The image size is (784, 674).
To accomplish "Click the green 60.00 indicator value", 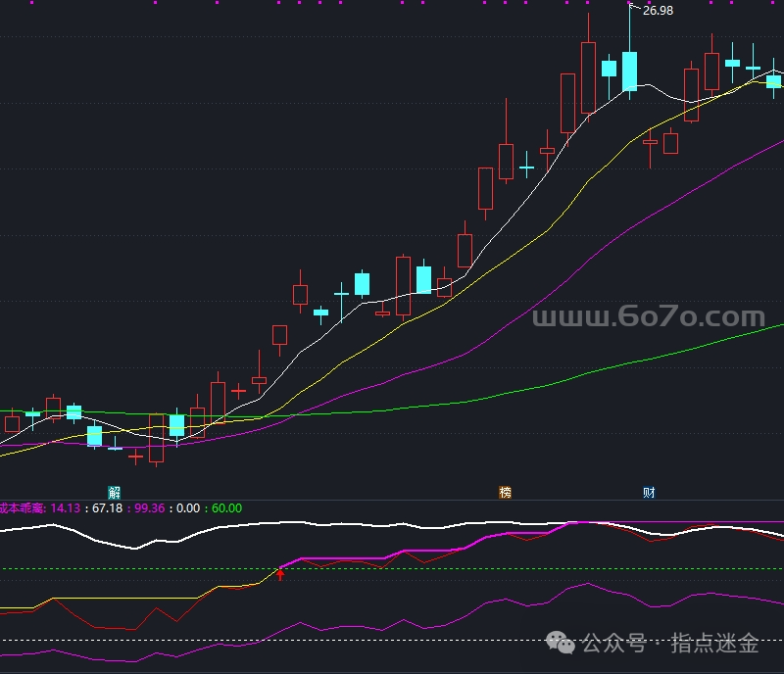I will coord(226,508).
